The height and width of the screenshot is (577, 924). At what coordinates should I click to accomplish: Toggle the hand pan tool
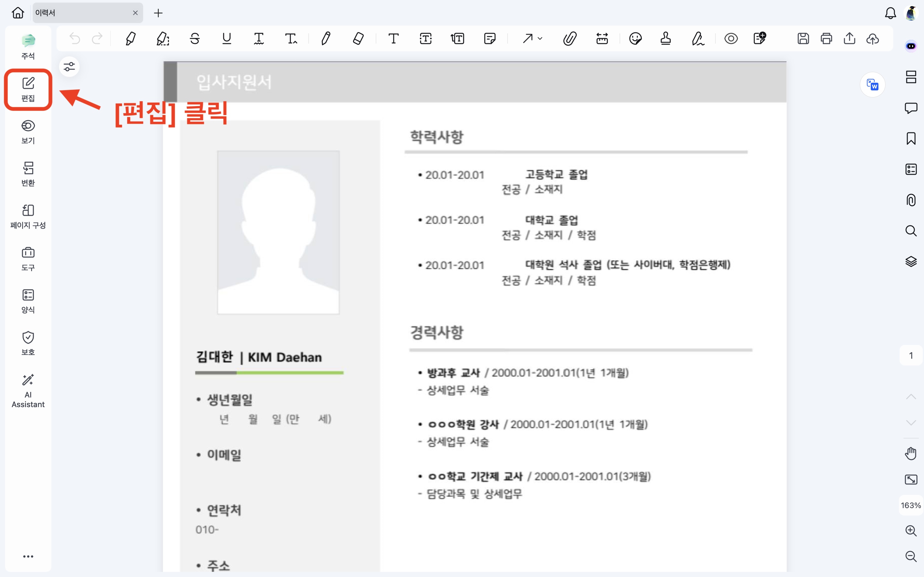click(911, 454)
